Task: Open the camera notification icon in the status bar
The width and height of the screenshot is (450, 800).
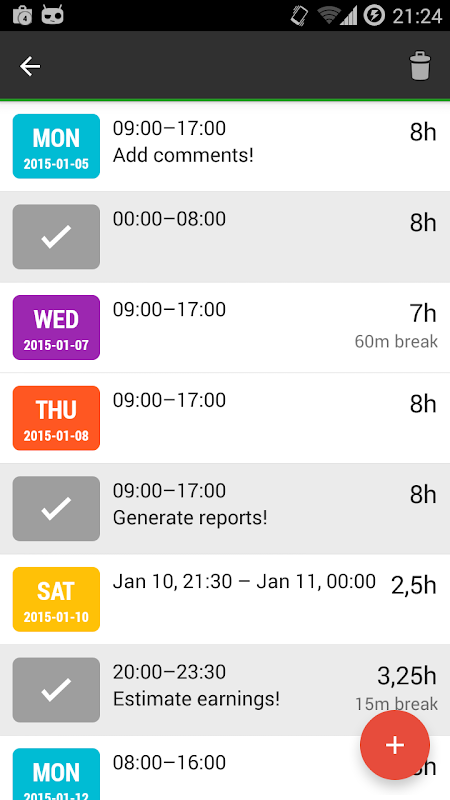Action: click(22, 15)
